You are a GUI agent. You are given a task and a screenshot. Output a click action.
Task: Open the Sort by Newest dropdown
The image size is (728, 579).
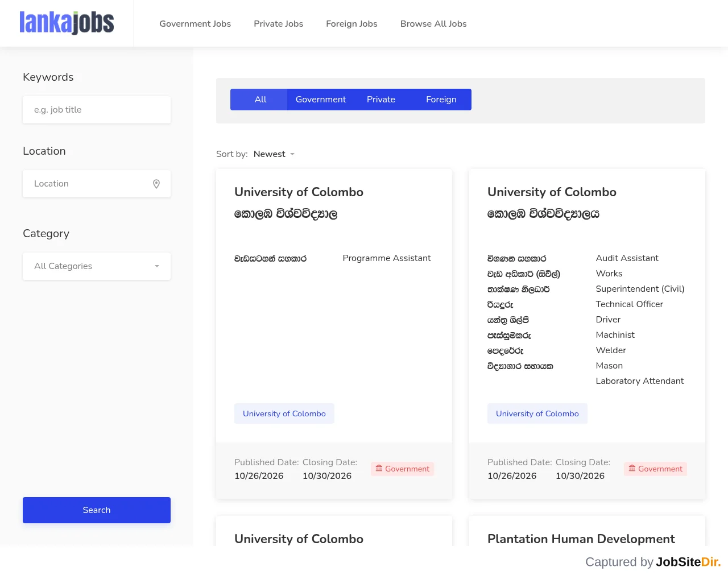click(274, 154)
